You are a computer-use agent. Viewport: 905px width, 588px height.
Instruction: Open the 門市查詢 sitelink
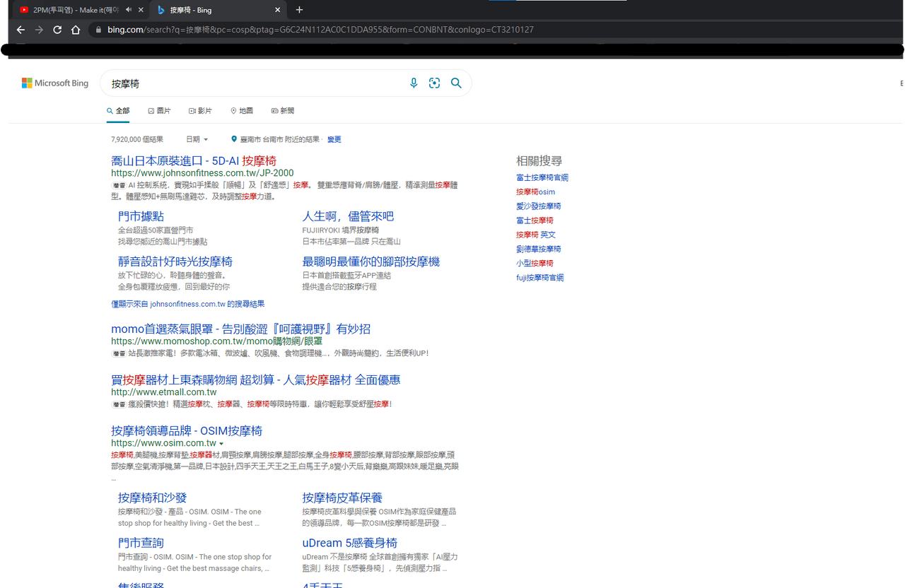[x=141, y=543]
